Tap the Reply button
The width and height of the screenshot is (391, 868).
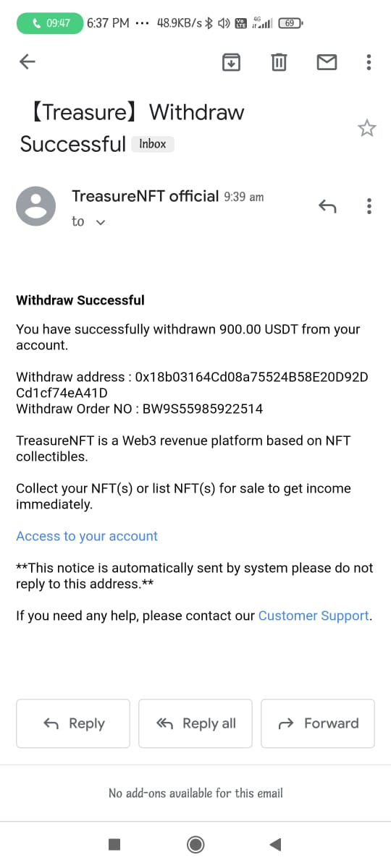coord(73,723)
